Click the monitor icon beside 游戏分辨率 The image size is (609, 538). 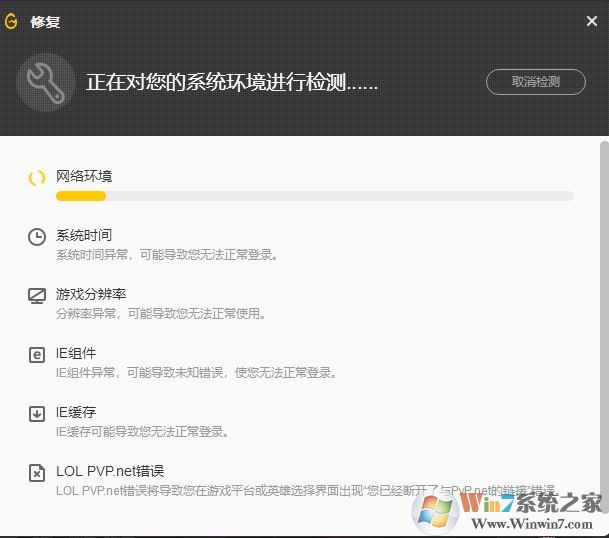(x=37, y=296)
